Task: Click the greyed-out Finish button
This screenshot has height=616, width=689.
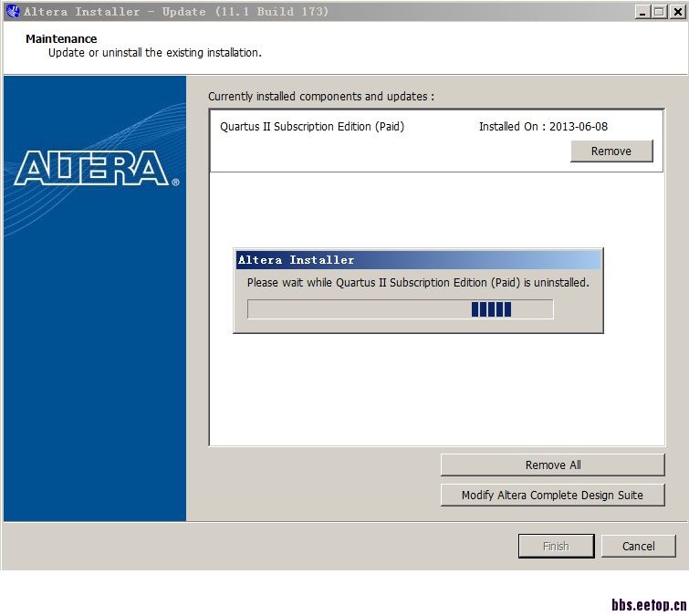Action: (556, 546)
